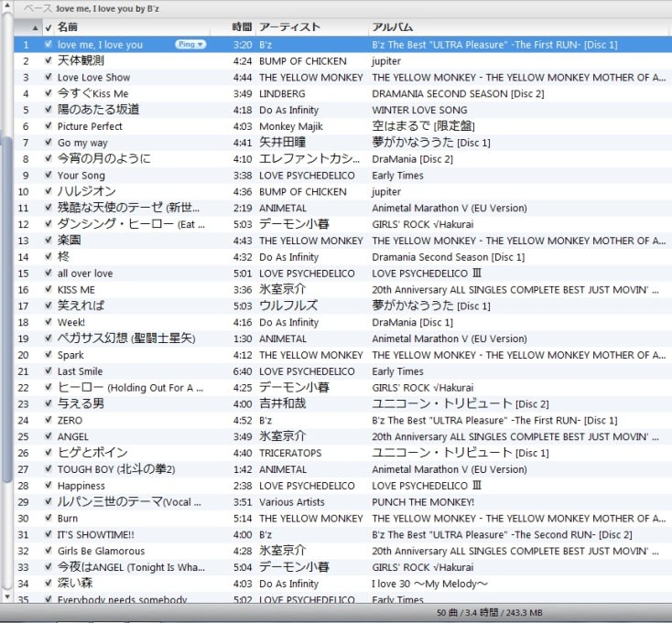This screenshot has height=623, width=672.
Task: Select the track 笑えれば
Action: (x=81, y=306)
